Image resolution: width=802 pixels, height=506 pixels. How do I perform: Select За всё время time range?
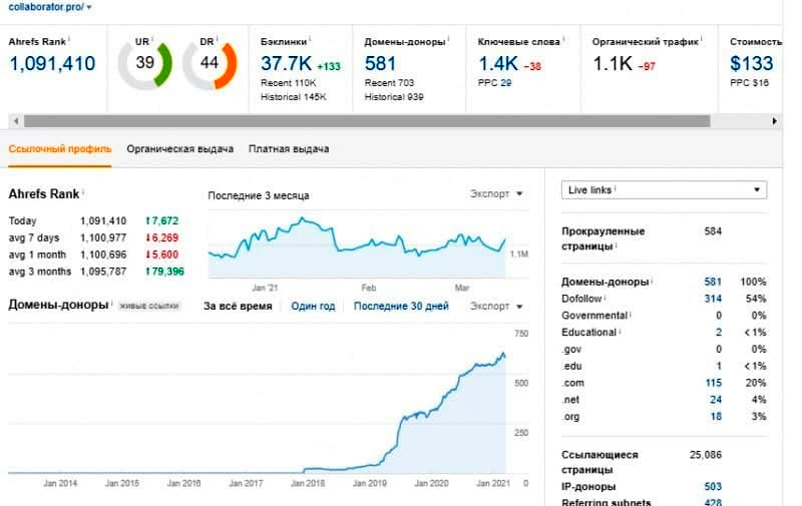click(238, 306)
